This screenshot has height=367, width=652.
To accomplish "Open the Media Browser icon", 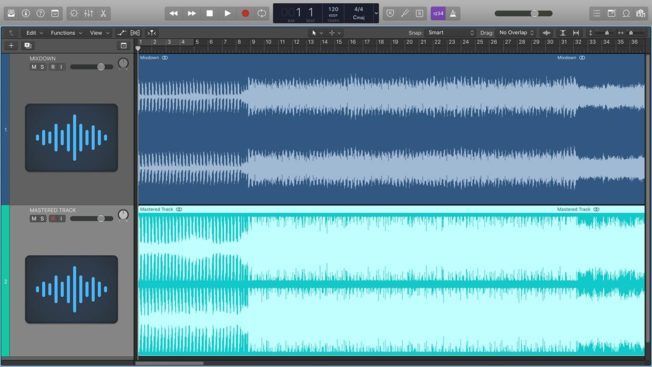I will point(640,13).
